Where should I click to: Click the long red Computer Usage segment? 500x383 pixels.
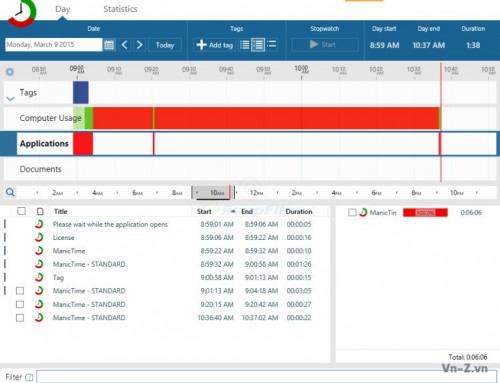297,118
